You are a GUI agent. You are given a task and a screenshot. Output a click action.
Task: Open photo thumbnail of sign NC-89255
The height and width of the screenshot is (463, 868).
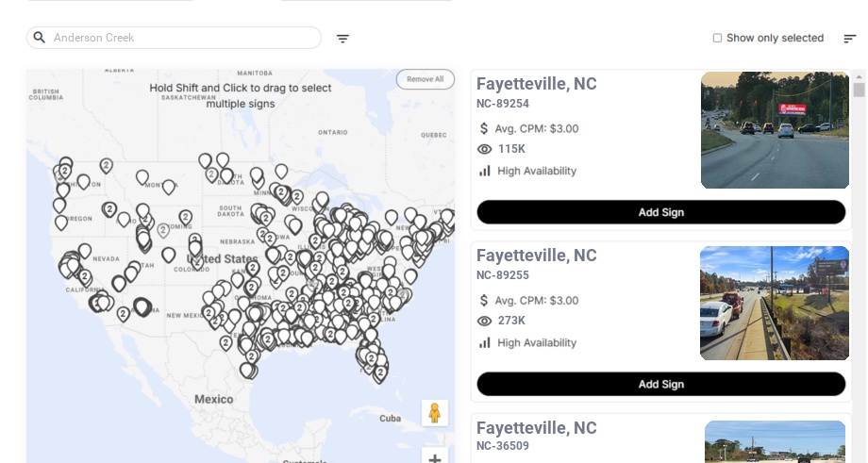coord(775,303)
